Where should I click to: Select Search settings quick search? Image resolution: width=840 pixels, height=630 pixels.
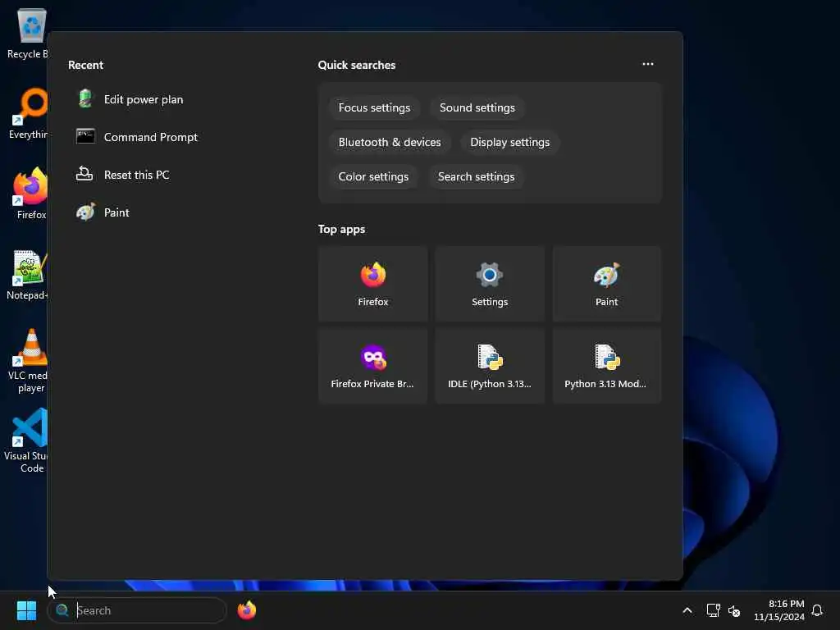[477, 176]
